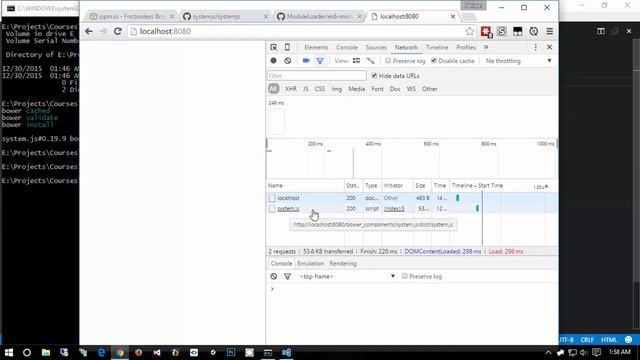This screenshot has height=360, width=640.
Task: Focus the network Filter input field
Action: [x=317, y=76]
